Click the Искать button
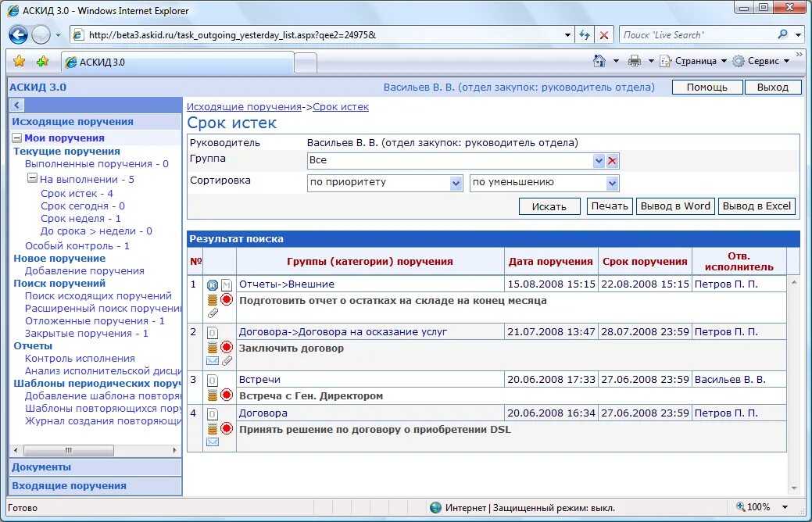Screen dimensions: 812x522 [549, 206]
